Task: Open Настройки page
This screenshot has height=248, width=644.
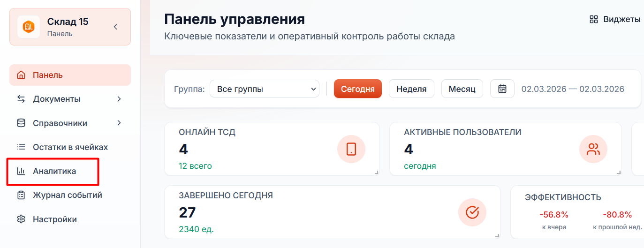Action: click(70, 219)
